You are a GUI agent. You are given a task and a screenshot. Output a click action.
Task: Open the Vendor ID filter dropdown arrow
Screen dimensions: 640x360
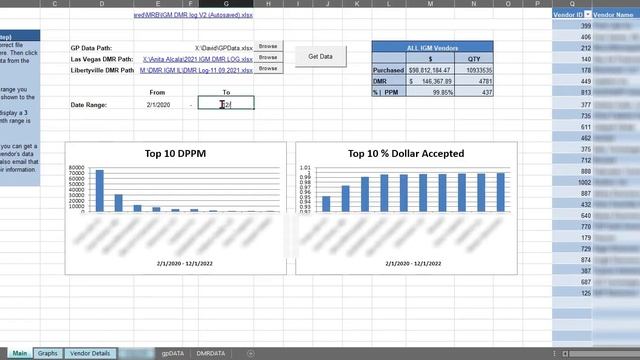(x=588, y=15)
